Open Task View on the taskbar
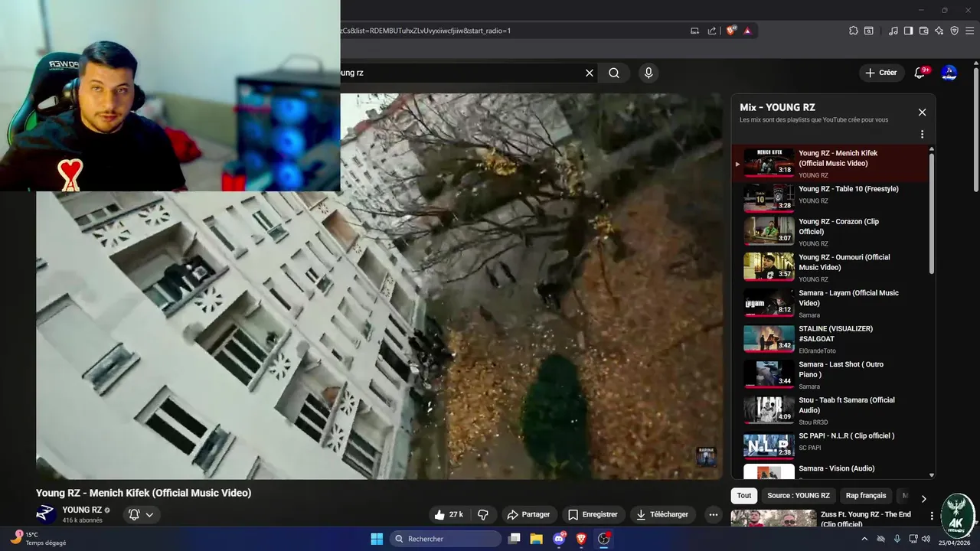The width and height of the screenshot is (980, 551). (514, 539)
